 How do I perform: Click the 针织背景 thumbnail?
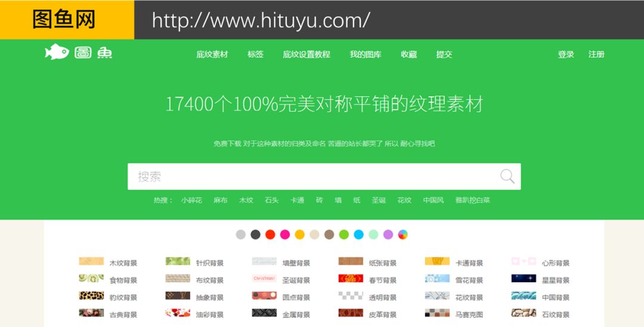[178, 261]
